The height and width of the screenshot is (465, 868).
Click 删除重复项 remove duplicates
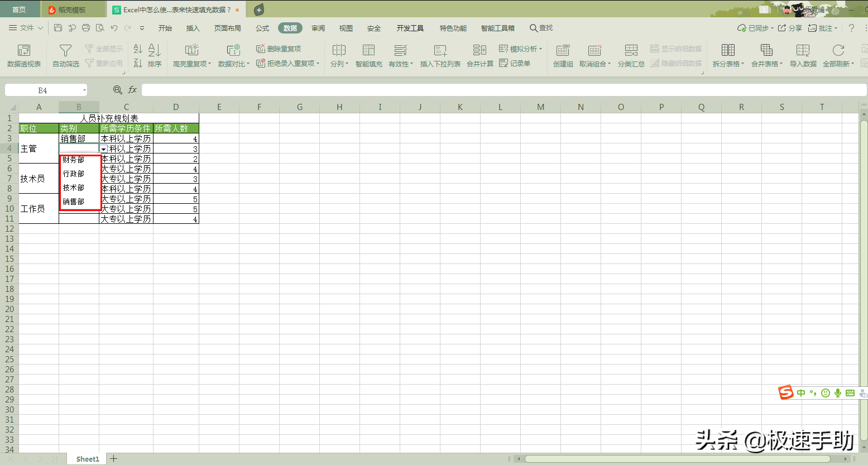click(279, 49)
